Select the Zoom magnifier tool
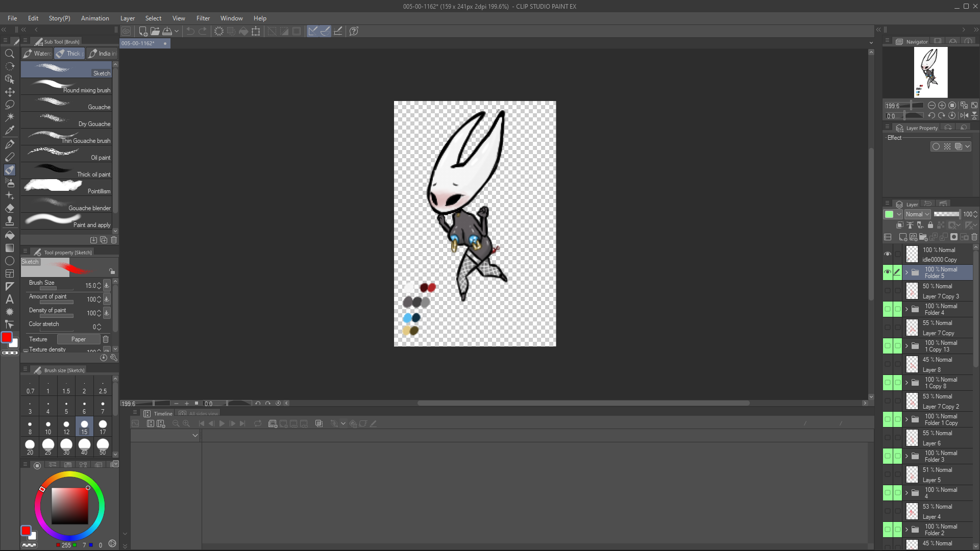 pos(9,54)
